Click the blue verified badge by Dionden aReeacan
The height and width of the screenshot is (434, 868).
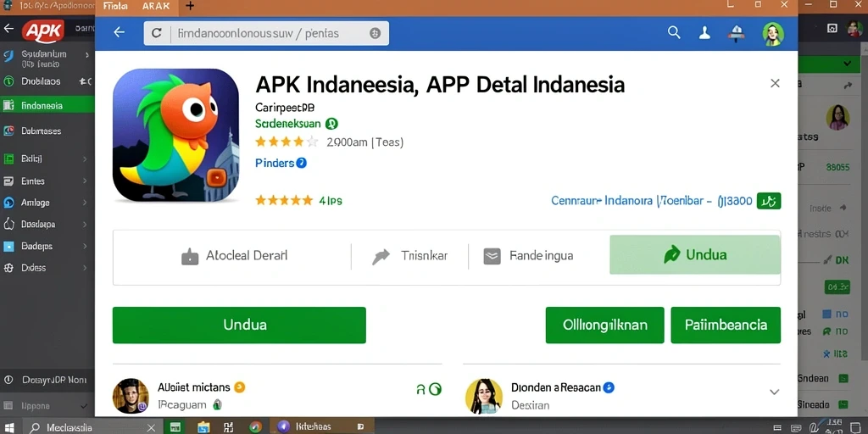(609, 387)
